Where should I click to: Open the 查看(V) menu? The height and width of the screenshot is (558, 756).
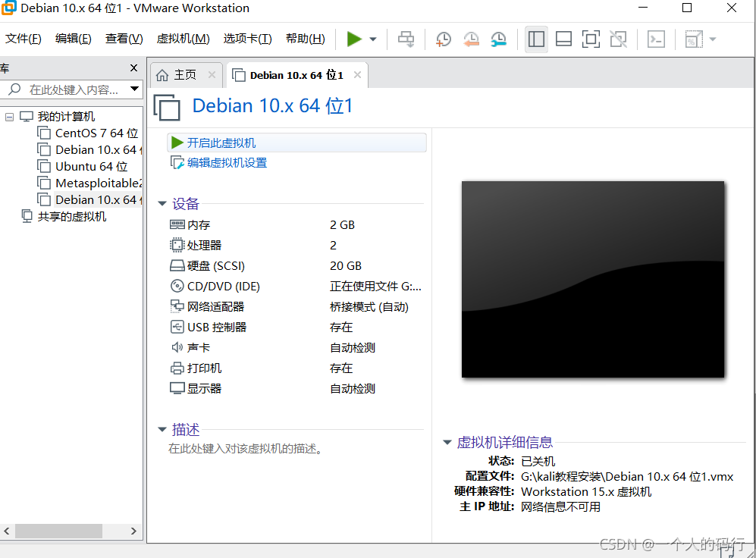[x=124, y=39]
